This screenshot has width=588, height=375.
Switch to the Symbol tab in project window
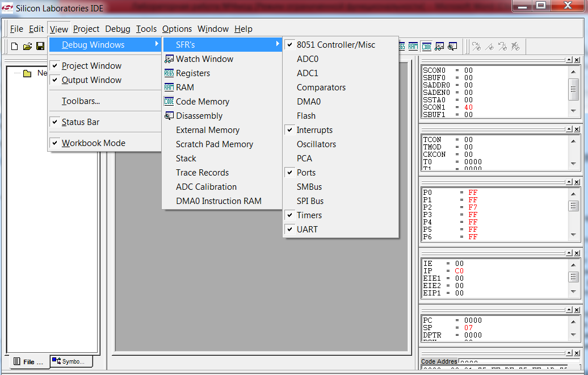(x=72, y=361)
